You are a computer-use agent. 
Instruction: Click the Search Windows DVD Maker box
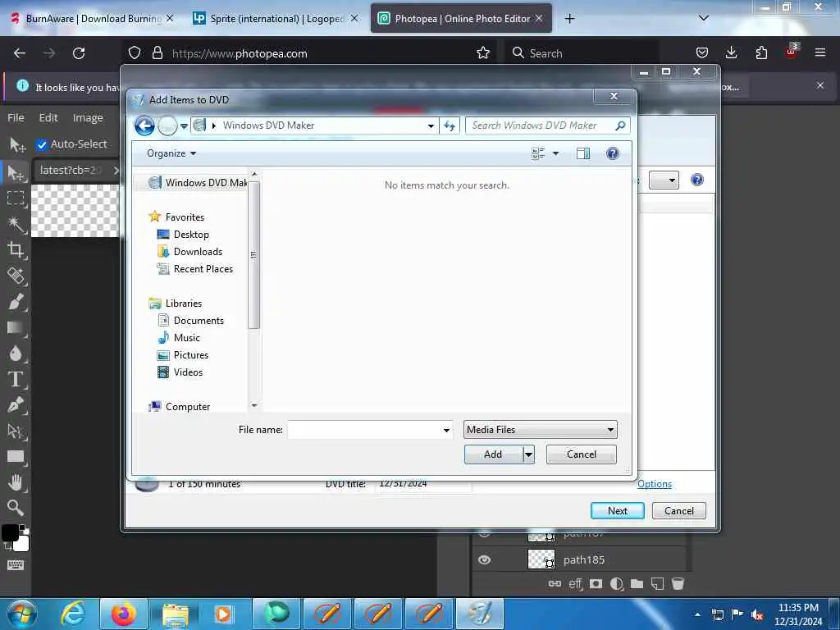tap(547, 126)
